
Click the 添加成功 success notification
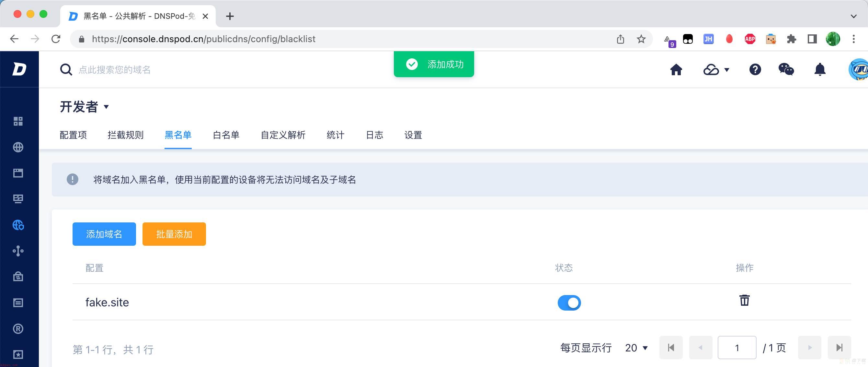[x=434, y=64]
